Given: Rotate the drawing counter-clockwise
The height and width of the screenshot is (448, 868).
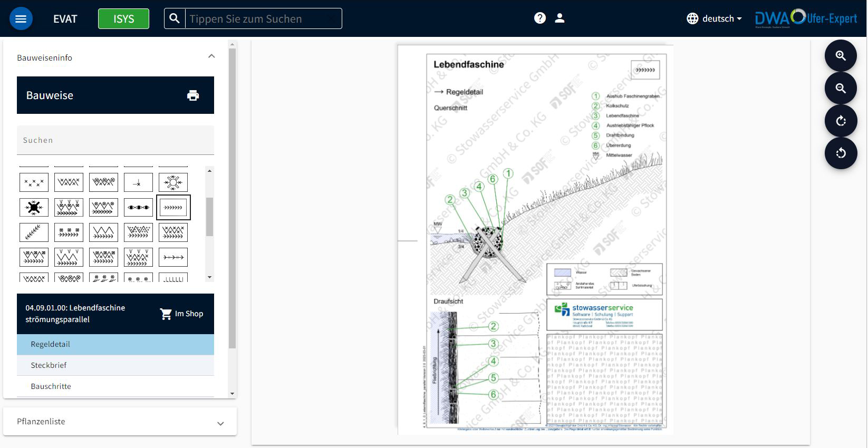Looking at the screenshot, I should 841,153.
